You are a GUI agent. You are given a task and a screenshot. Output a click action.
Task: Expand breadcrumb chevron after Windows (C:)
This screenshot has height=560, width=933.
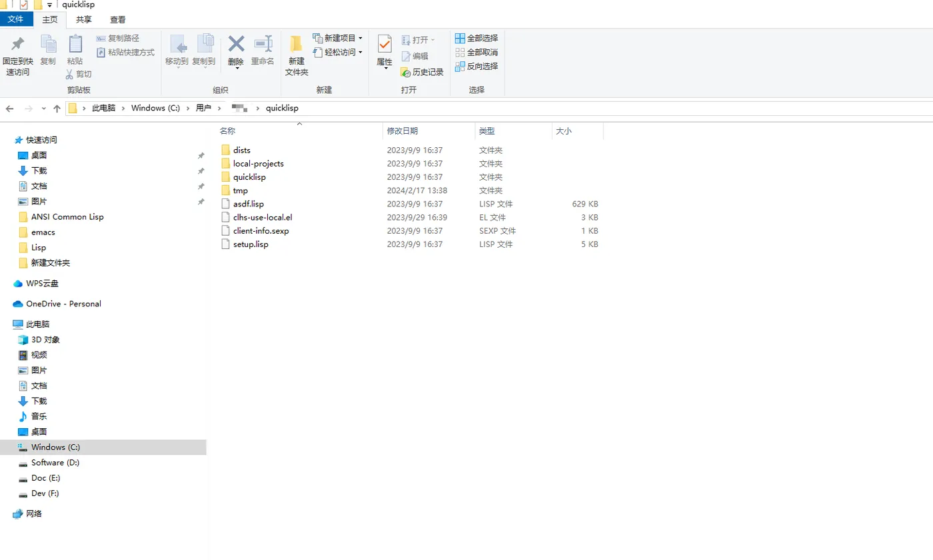188,108
